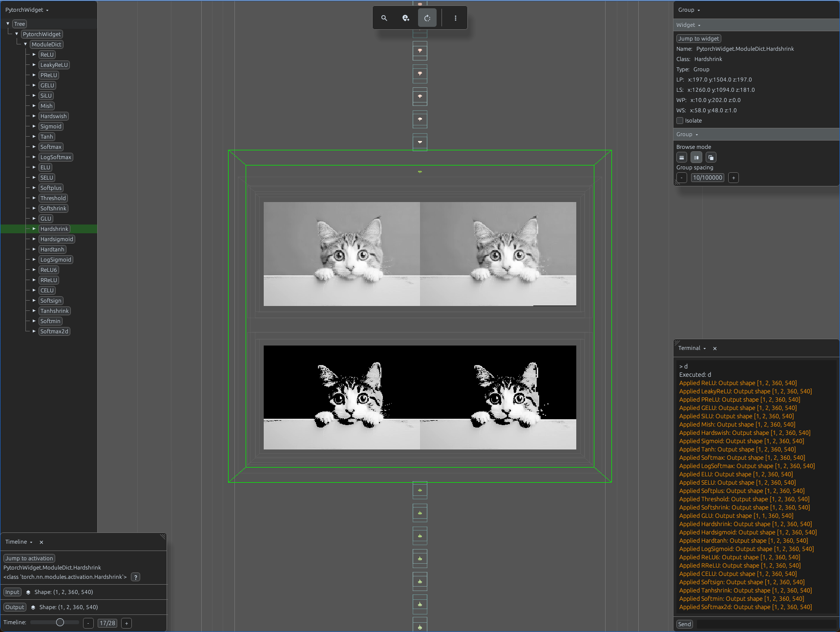Select GELU in the module tree

47,85
